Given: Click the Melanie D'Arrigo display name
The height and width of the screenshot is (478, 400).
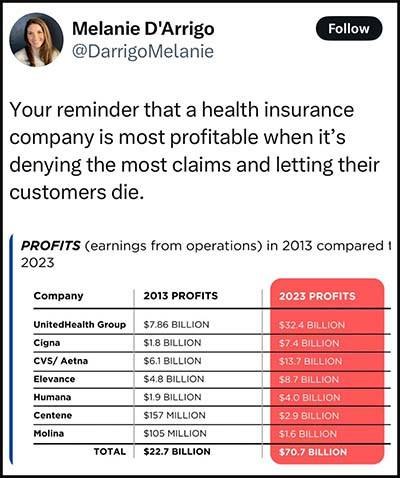Looking at the screenshot, I should [x=143, y=29].
